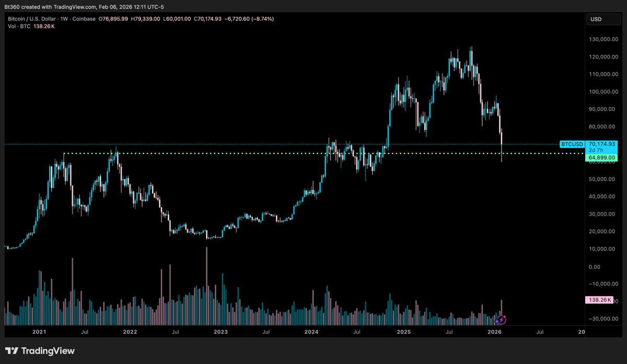Click the −30,000.00 price axis label

coord(602,319)
